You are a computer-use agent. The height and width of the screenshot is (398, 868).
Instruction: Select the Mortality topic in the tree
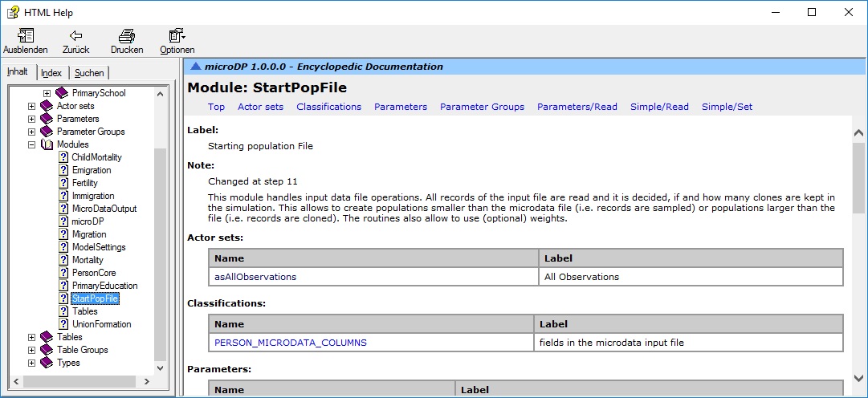[88, 260]
